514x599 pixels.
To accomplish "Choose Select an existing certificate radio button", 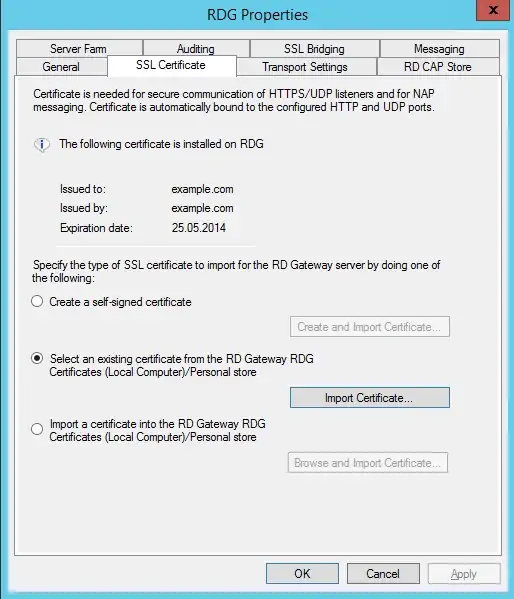I will (x=37, y=358).
